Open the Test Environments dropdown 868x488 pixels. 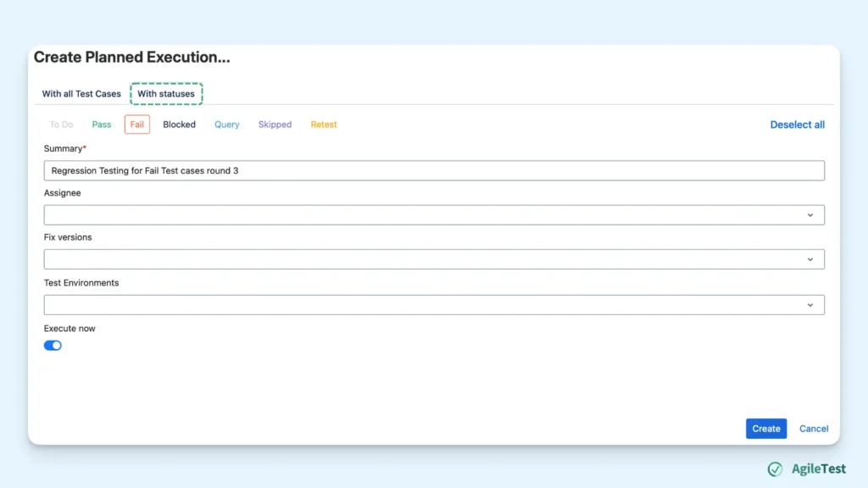[x=434, y=305]
